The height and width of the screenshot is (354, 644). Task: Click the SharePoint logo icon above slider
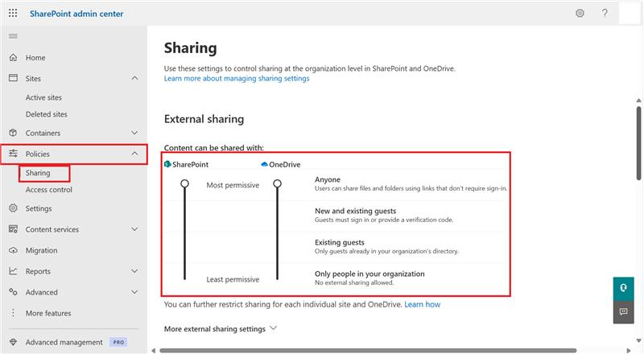pyautogui.click(x=167, y=164)
